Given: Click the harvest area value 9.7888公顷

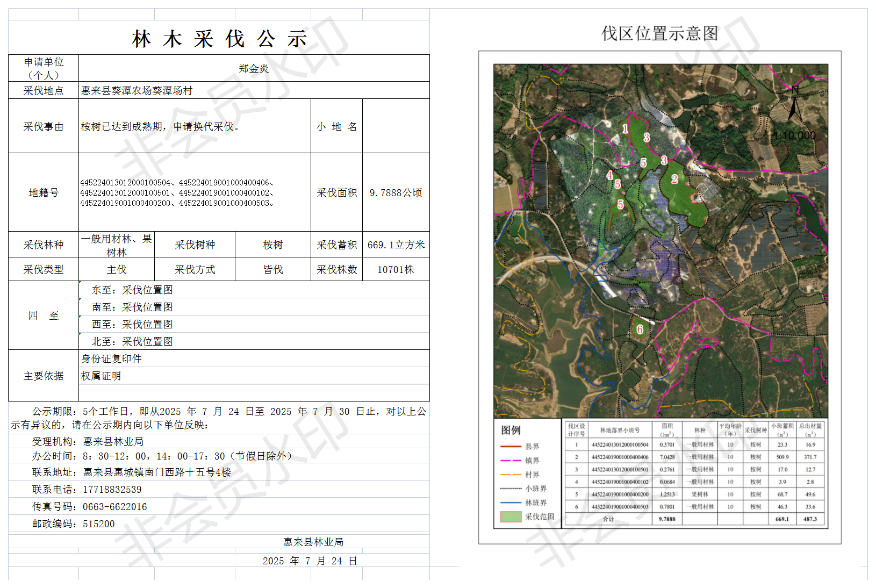Looking at the screenshot, I should point(396,193).
